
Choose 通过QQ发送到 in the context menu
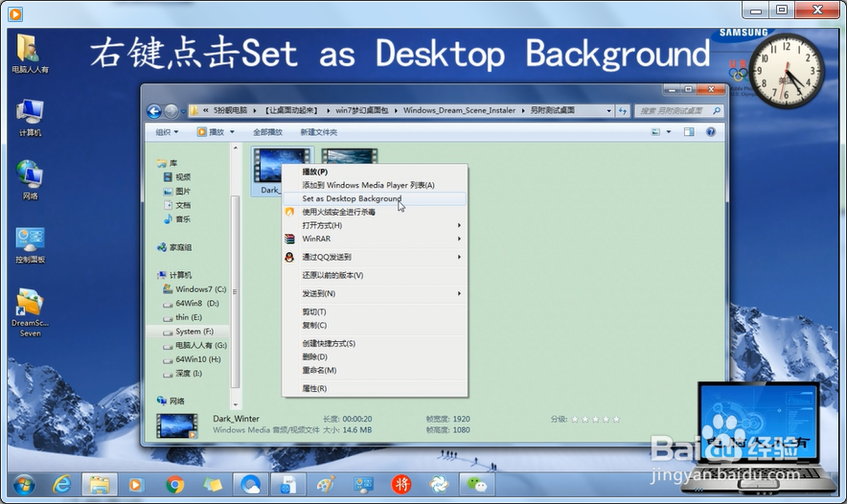[x=375, y=257]
